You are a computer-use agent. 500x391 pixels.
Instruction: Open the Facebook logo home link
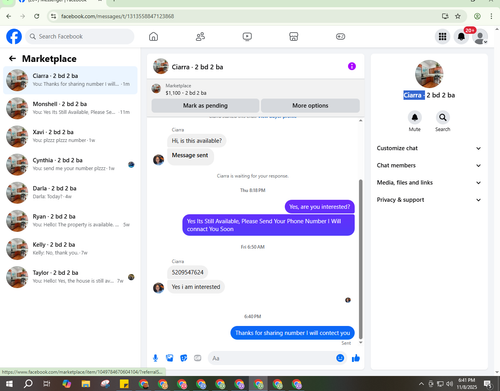tap(14, 36)
